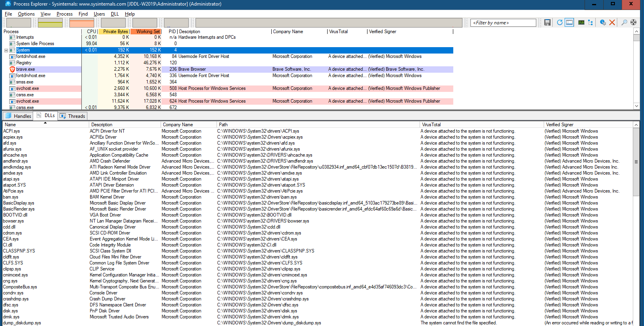Open the Find menu
Image resolution: width=644 pixels, height=326 pixels.
pyautogui.click(x=83, y=14)
